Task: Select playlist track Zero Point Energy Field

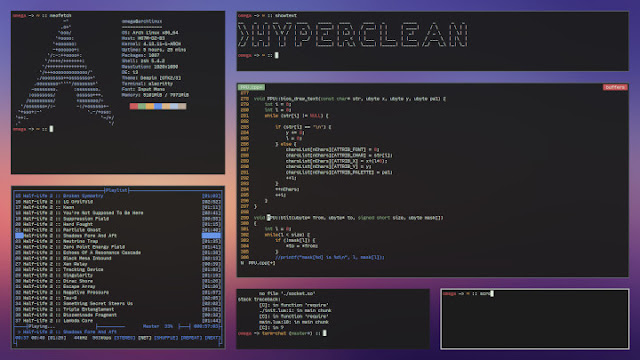Action: 118,247
